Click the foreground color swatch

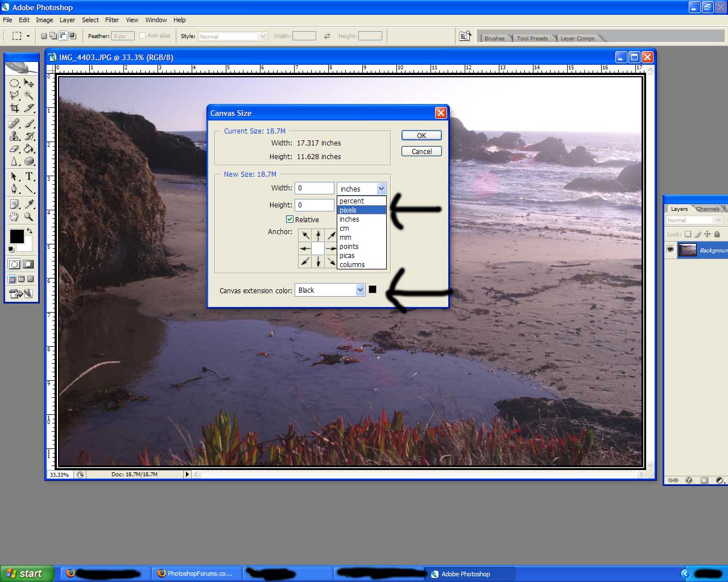[16, 235]
